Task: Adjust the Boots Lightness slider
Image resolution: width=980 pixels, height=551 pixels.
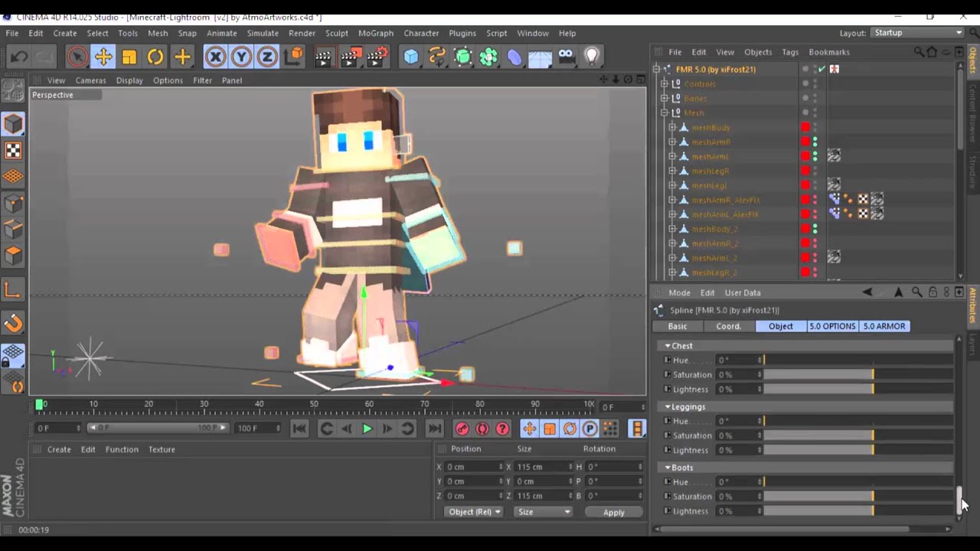Action: click(x=857, y=511)
